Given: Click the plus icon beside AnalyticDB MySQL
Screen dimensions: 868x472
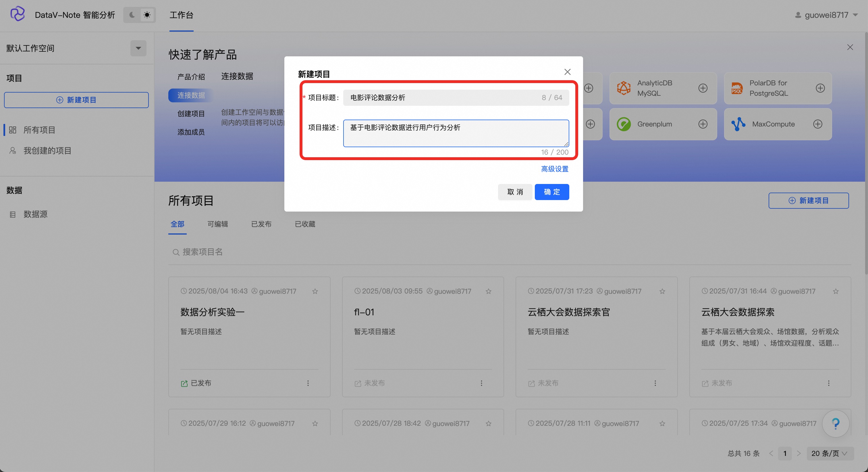Looking at the screenshot, I should point(703,88).
